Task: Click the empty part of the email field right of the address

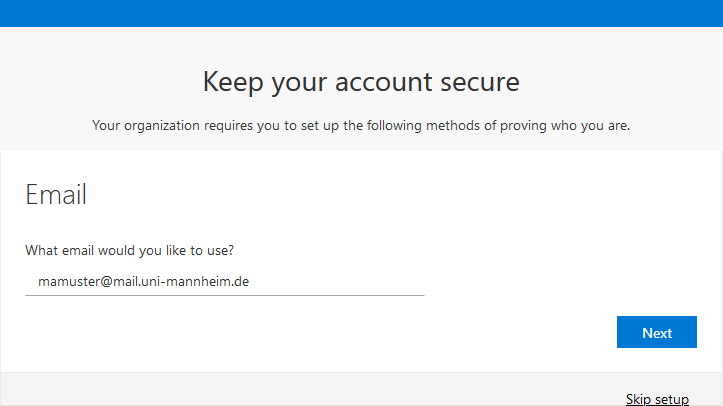Action: click(x=337, y=282)
